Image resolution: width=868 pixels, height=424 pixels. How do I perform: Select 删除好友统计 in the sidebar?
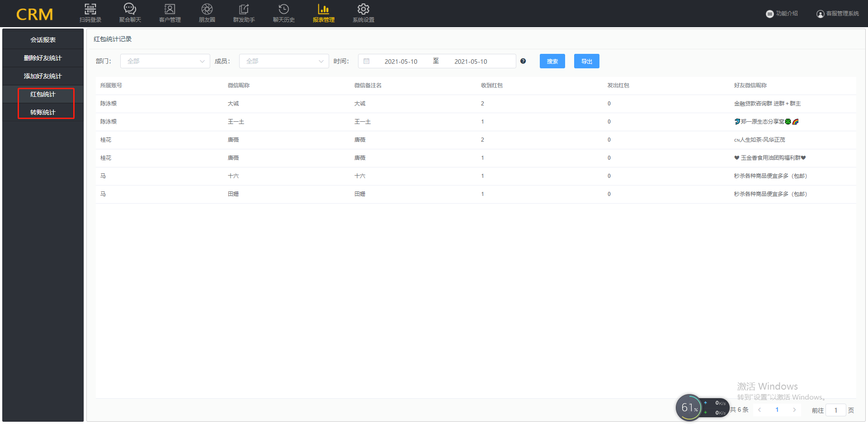[43, 58]
